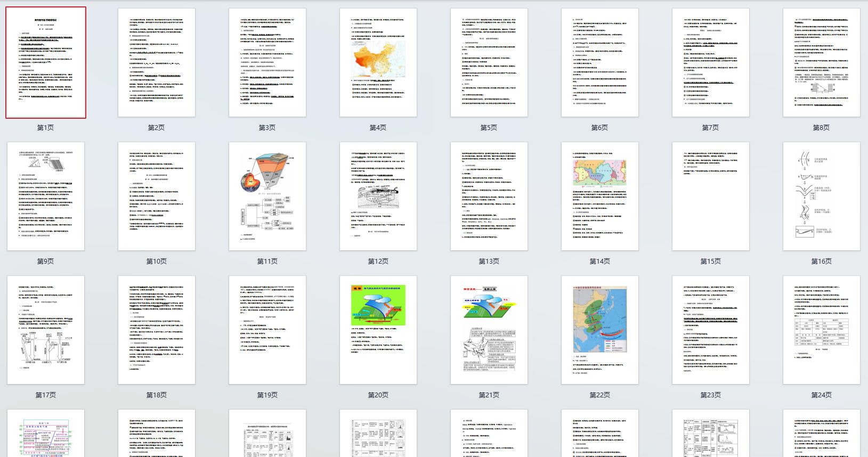This screenshot has width=868, height=457.
Task: Click page 17 thumbnail with atmosphere diagrams
Action: 46,330
